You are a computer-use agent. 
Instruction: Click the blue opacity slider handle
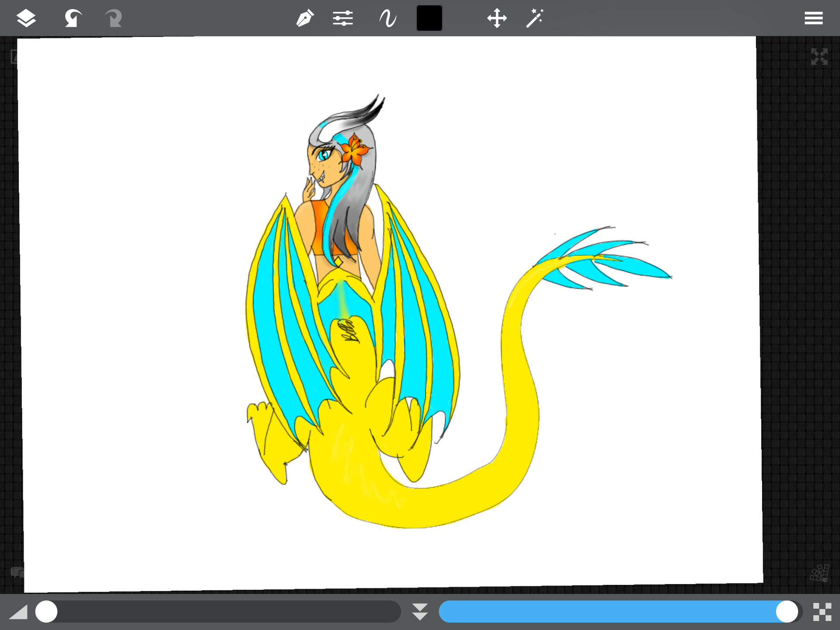(787, 612)
